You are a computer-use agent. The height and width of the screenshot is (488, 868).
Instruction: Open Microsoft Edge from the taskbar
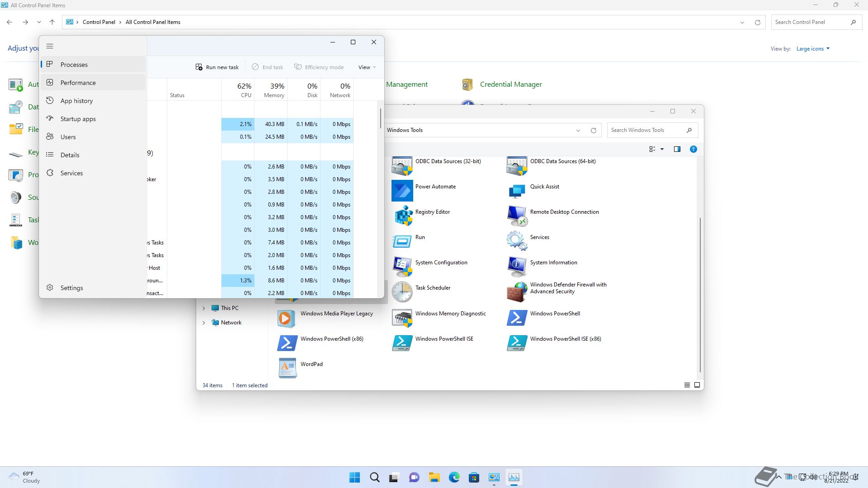pyautogui.click(x=454, y=477)
